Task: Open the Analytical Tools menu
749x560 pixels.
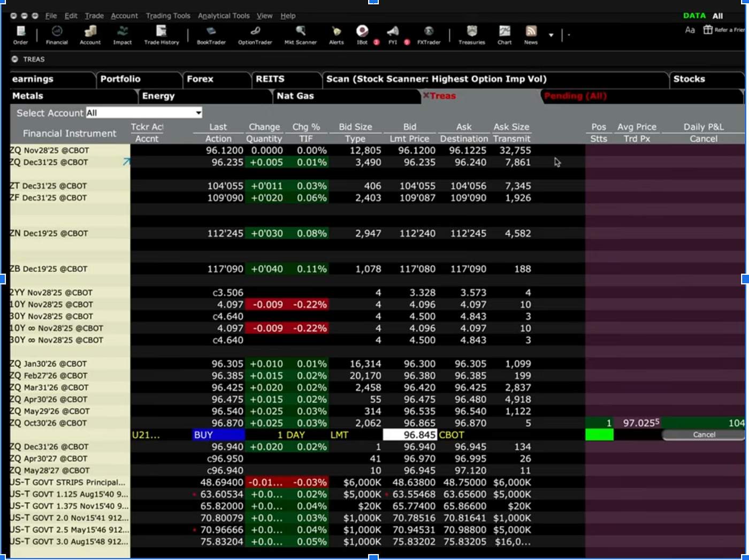Action: pos(224,16)
